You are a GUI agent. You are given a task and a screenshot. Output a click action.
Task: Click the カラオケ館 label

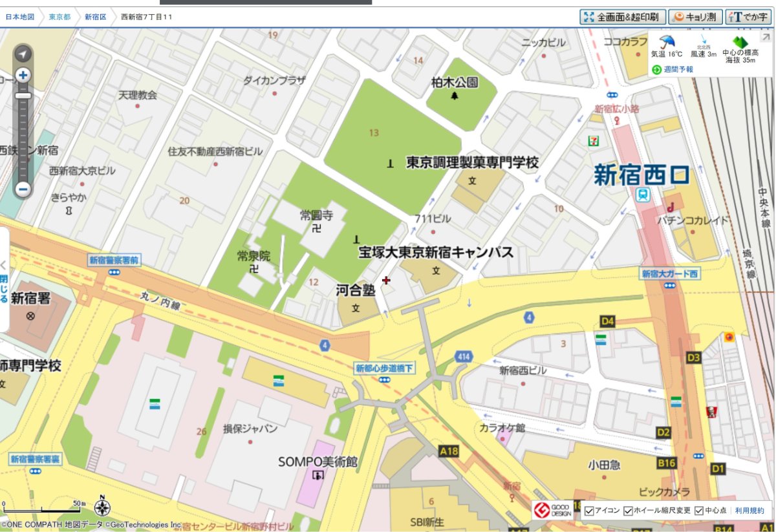[x=502, y=428]
